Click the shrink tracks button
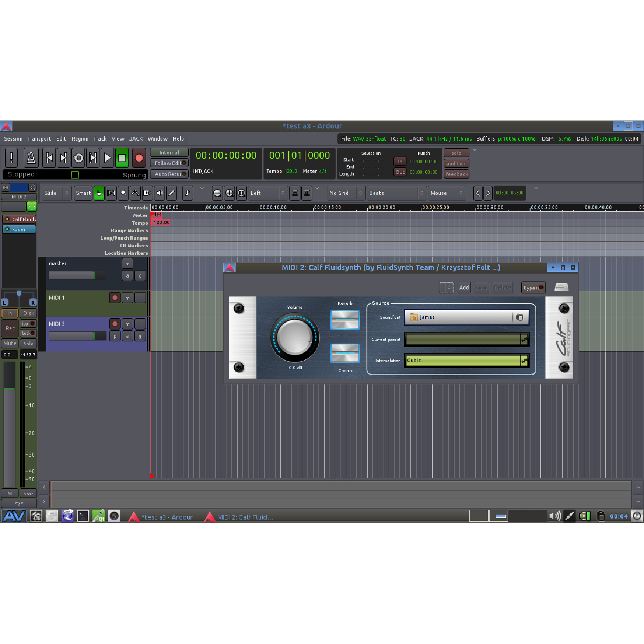 pos(295,193)
